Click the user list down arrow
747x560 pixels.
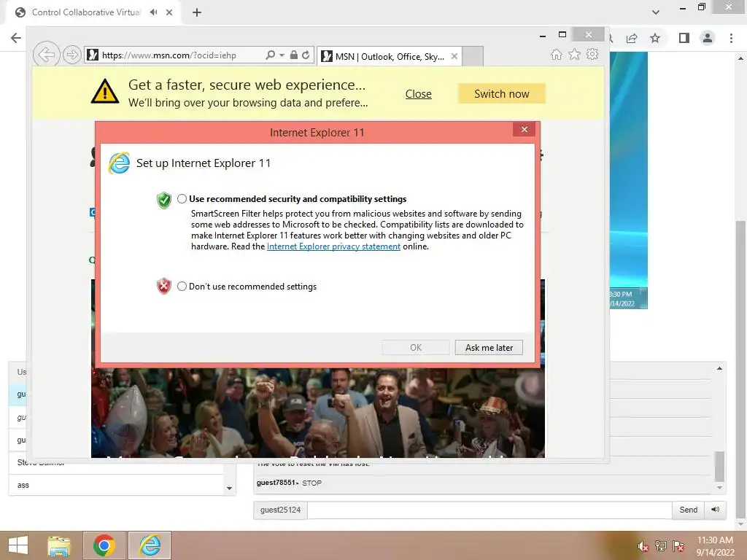229,488
